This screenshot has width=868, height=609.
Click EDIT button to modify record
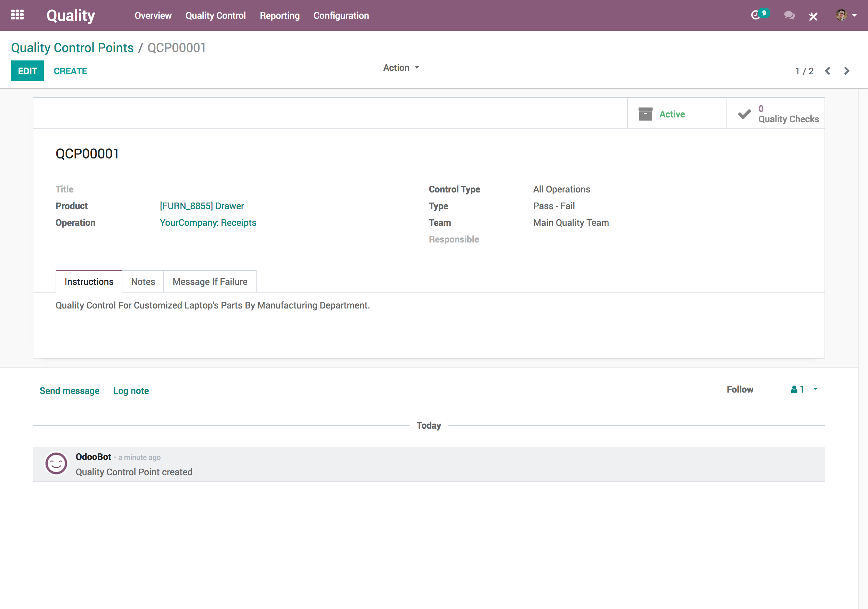tap(27, 71)
